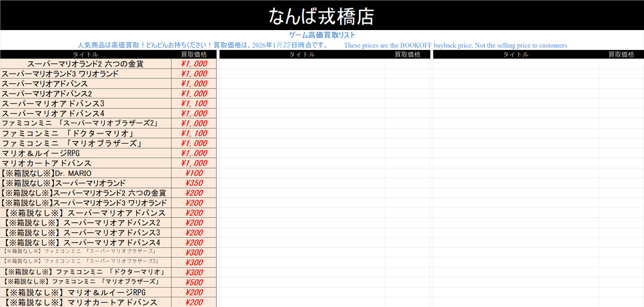Select 【※箱説なし※】ファミコンミニ「スーパーマリオブラザーズ2」 title
This screenshot has height=307, width=644.
coord(86,262)
